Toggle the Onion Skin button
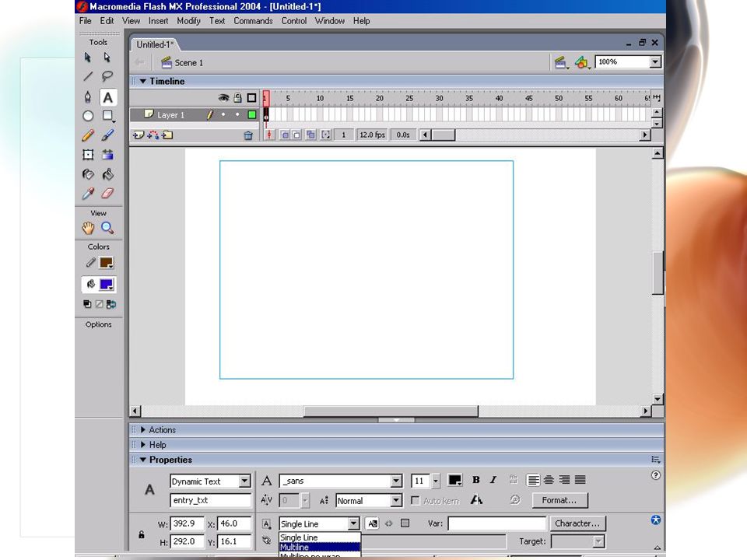Image resolution: width=747 pixels, height=560 pixels. pyautogui.click(x=285, y=135)
